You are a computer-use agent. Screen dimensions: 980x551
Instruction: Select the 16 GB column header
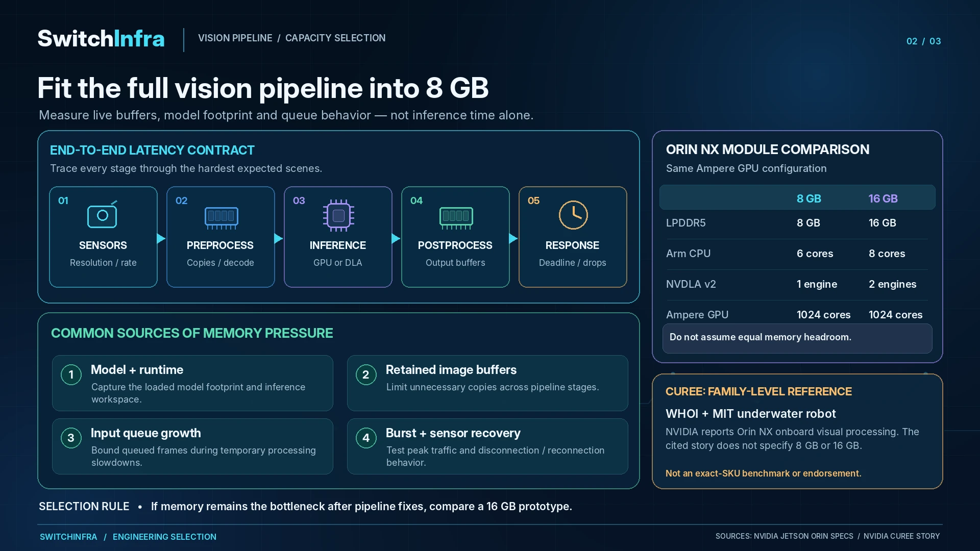[x=883, y=198]
